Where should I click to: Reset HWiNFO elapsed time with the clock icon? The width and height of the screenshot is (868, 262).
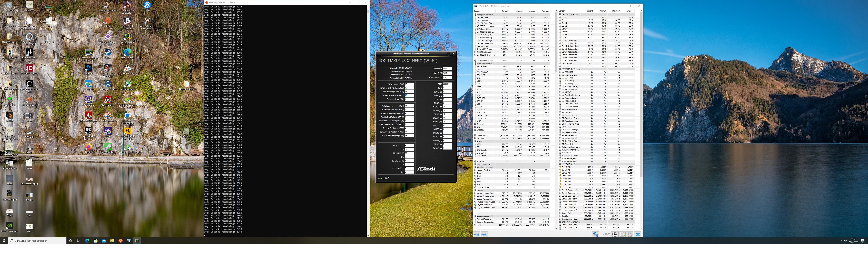tap(614, 234)
